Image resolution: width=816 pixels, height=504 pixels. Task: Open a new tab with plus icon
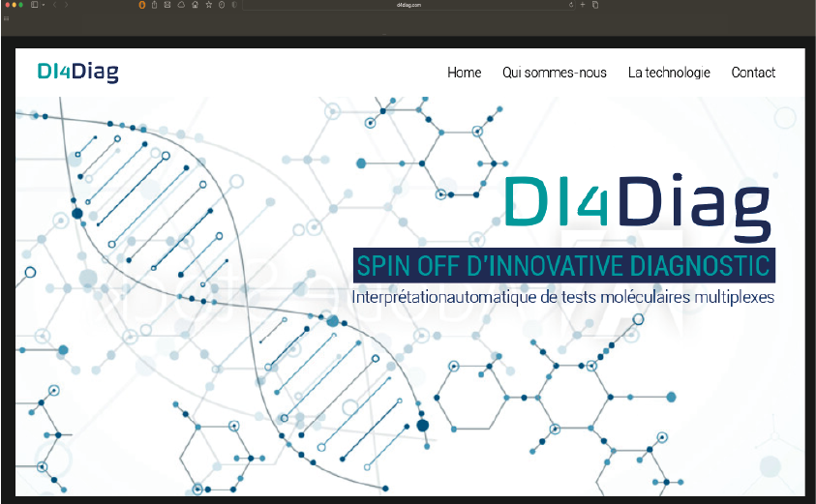[x=584, y=5]
